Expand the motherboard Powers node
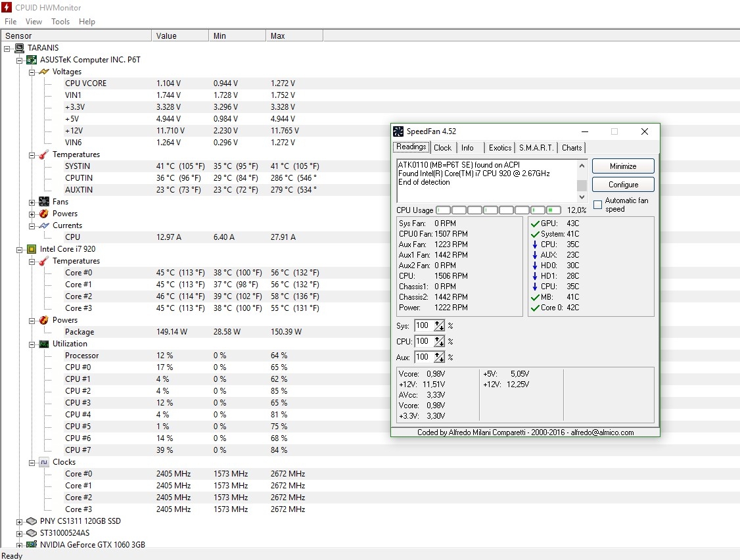Image resolution: width=740 pixels, height=560 pixels. click(x=32, y=214)
